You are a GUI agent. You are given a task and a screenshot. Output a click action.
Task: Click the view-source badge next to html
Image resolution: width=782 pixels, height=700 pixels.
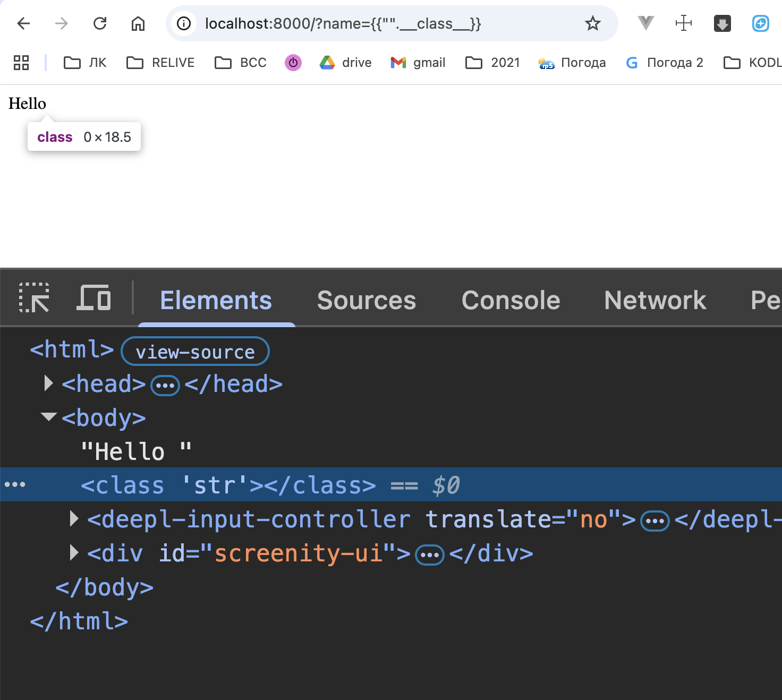tap(195, 351)
